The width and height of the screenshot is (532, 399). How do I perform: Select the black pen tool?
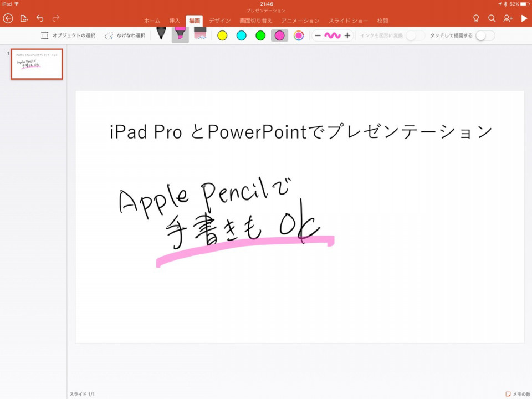(x=161, y=34)
